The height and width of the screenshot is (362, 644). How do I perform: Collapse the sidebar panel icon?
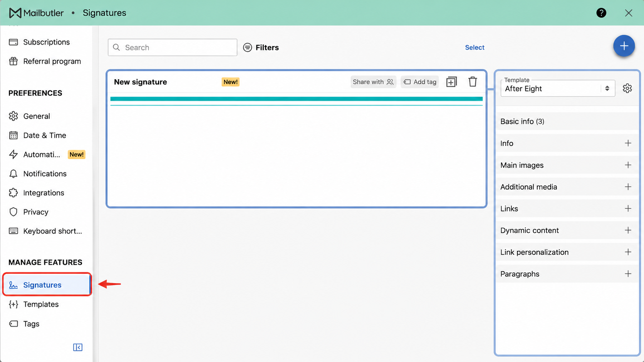[78, 347]
